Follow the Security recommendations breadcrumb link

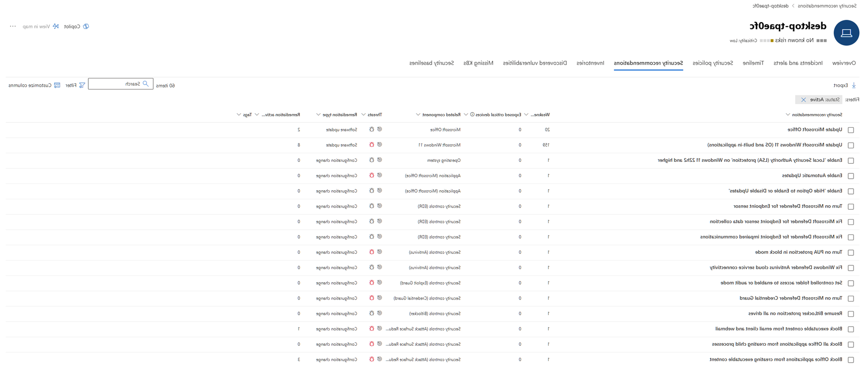point(827,6)
